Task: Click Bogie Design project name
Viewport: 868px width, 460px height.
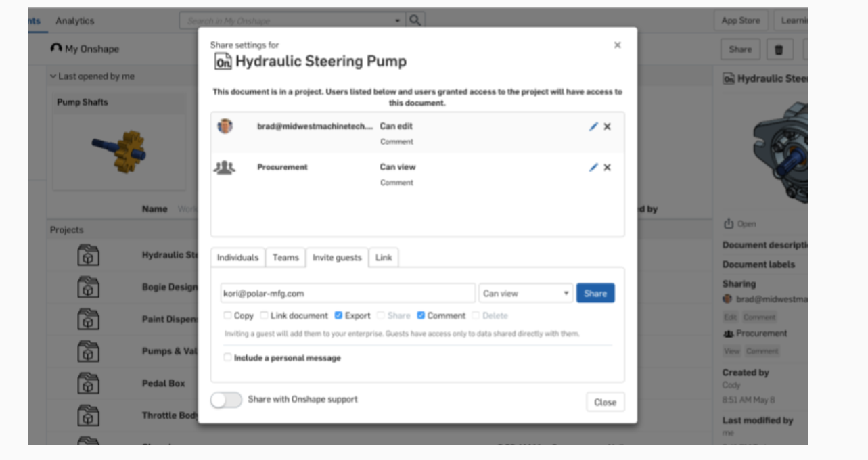Action: [x=170, y=287]
